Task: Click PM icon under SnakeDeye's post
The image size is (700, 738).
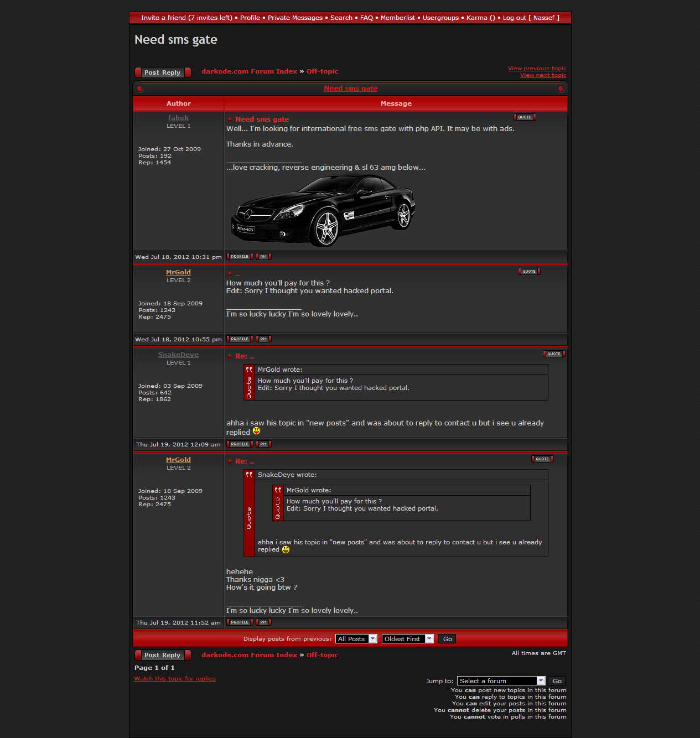Action: (x=263, y=444)
